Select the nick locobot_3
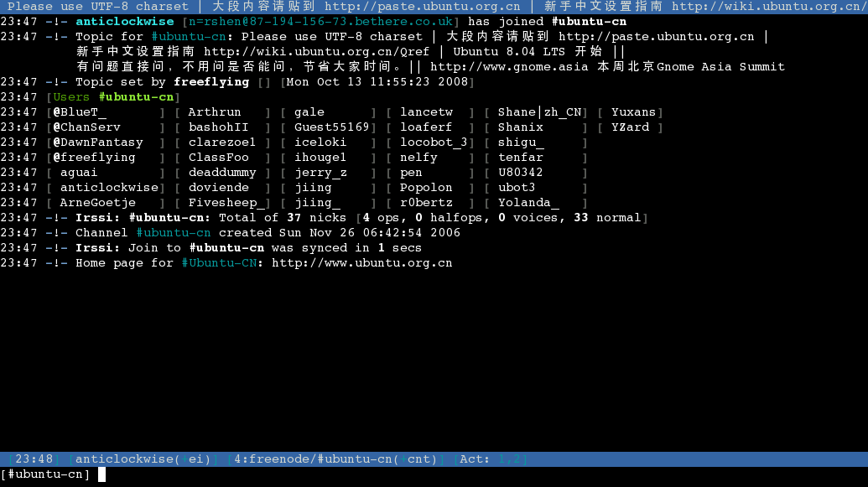This screenshot has height=487, width=868. [x=434, y=142]
